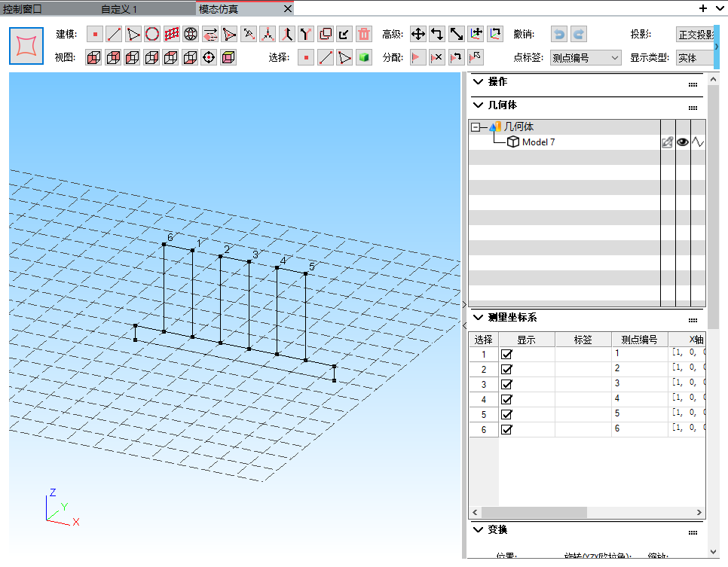Select row 3 in coordinate table
The image size is (728, 567).
[x=484, y=385]
